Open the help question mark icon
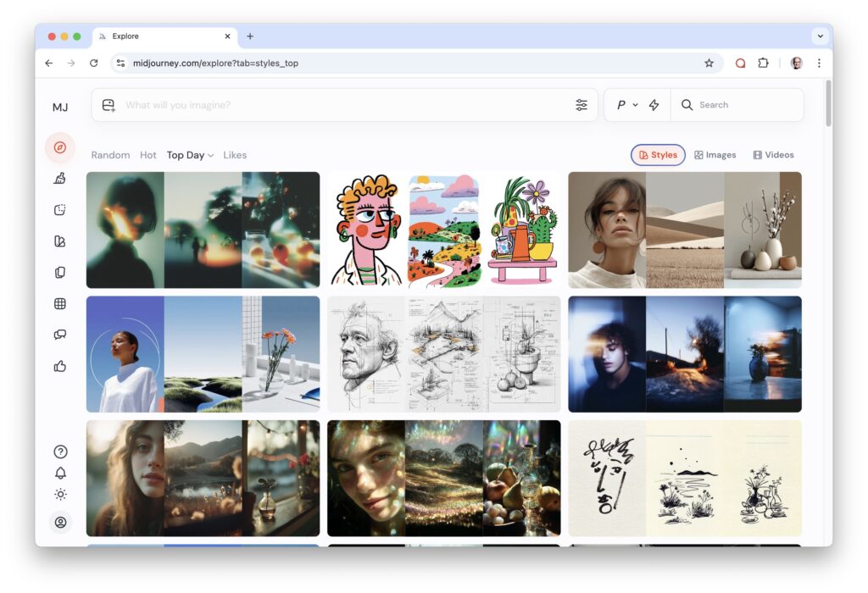 point(60,452)
